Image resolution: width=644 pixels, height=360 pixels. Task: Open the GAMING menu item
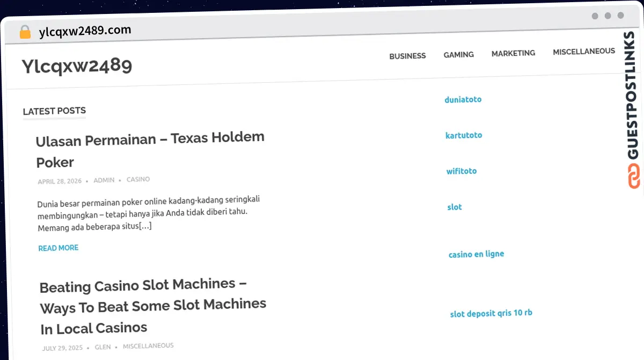458,55
